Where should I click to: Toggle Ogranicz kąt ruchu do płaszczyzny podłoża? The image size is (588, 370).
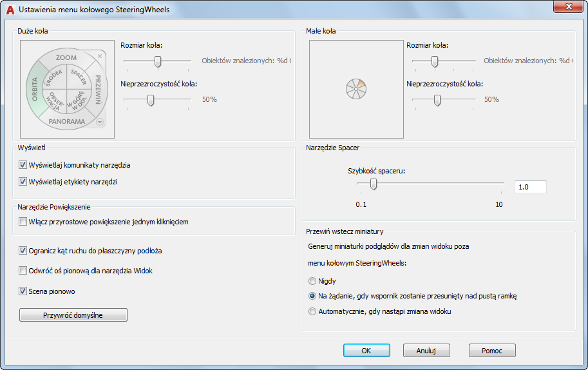(x=23, y=251)
